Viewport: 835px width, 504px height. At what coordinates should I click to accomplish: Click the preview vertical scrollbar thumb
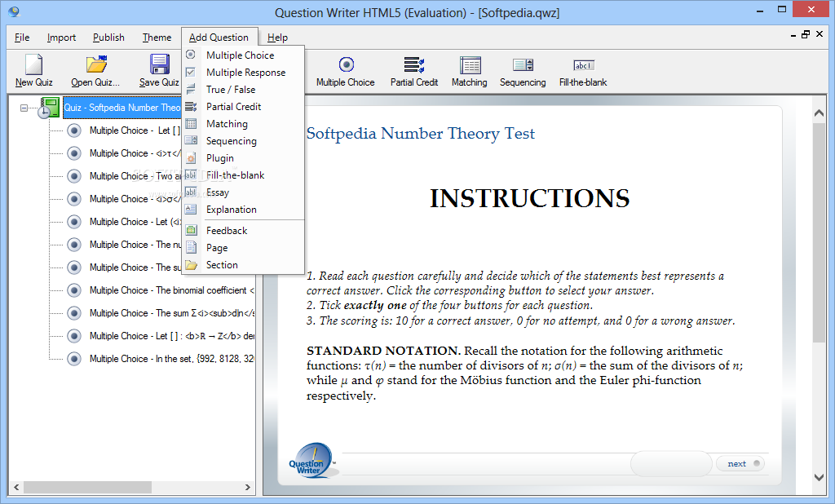(819, 233)
